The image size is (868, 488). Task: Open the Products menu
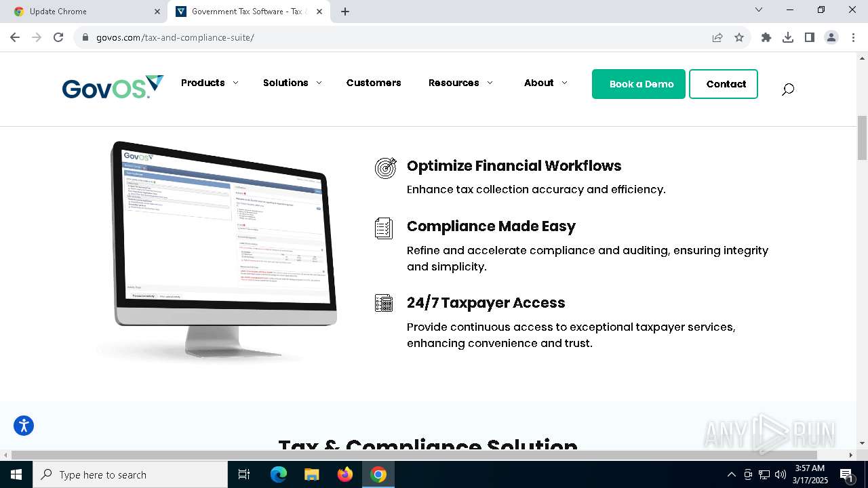coord(203,83)
